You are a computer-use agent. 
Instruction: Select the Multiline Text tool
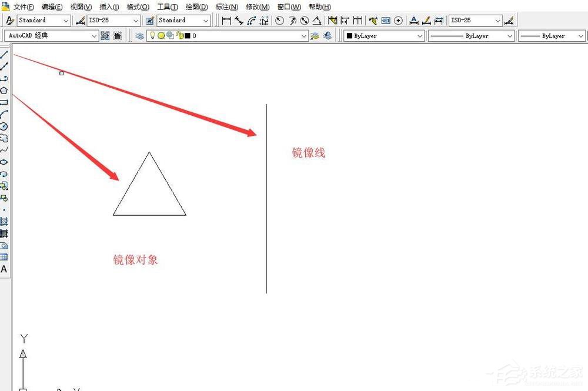[4, 269]
